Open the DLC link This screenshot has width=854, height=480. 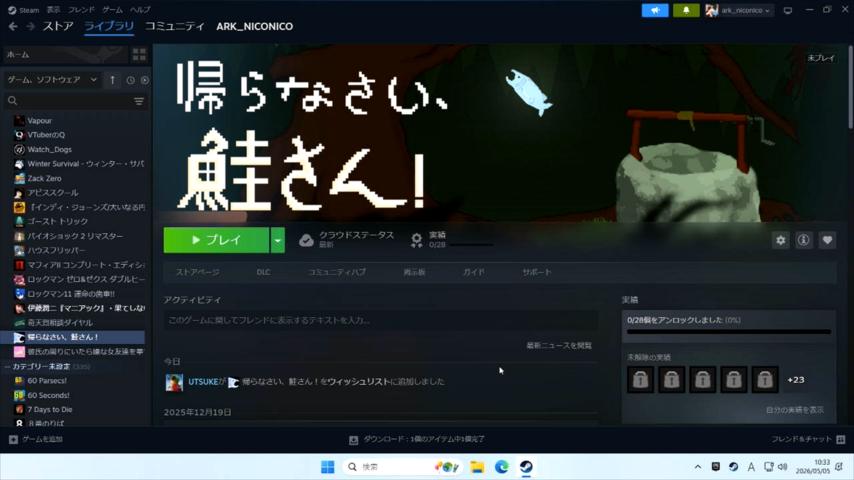tap(263, 272)
